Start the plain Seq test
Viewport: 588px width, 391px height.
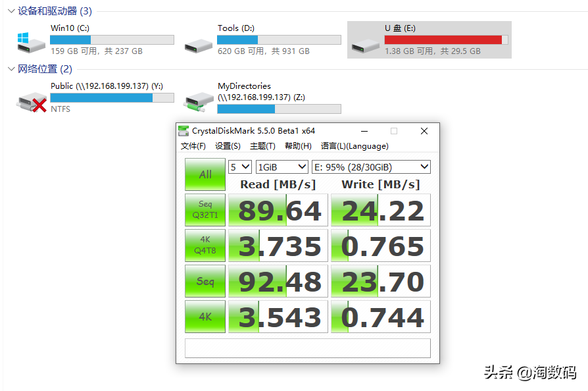tap(205, 281)
